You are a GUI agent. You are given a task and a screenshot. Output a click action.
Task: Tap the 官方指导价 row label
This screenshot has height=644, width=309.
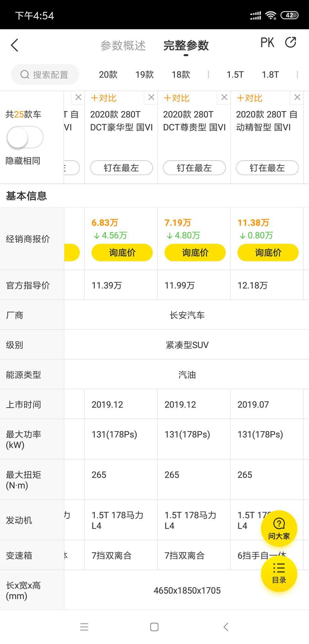pyautogui.click(x=28, y=285)
